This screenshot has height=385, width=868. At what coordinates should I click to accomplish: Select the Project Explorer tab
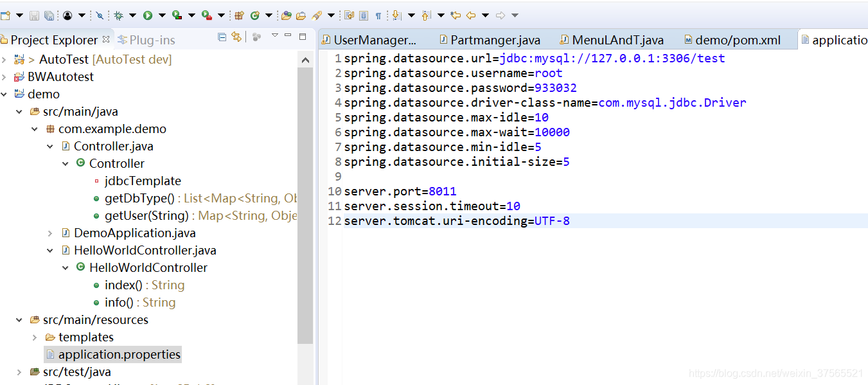tap(55, 40)
